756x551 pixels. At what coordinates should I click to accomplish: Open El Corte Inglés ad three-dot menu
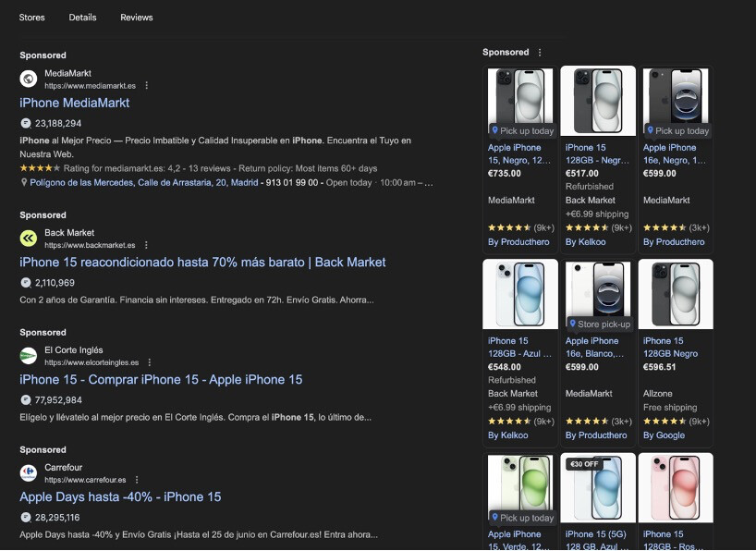[150, 362]
